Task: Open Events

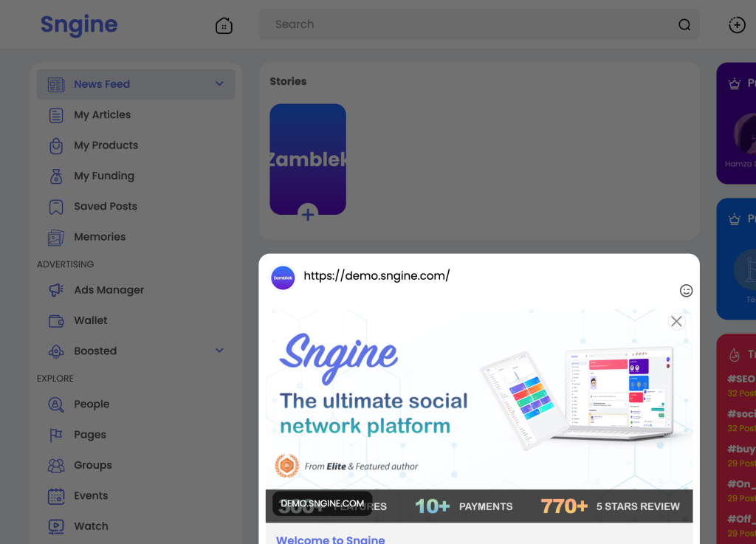Action: coord(91,495)
